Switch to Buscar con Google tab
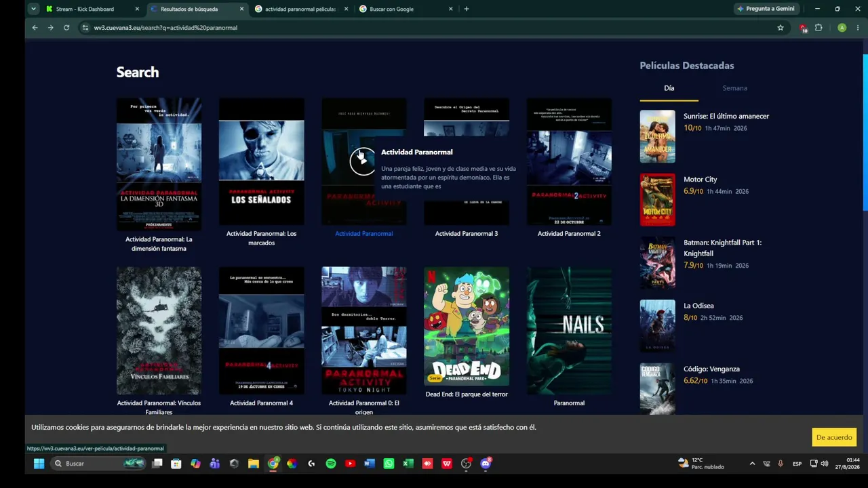The width and height of the screenshot is (868, 488). point(406,9)
